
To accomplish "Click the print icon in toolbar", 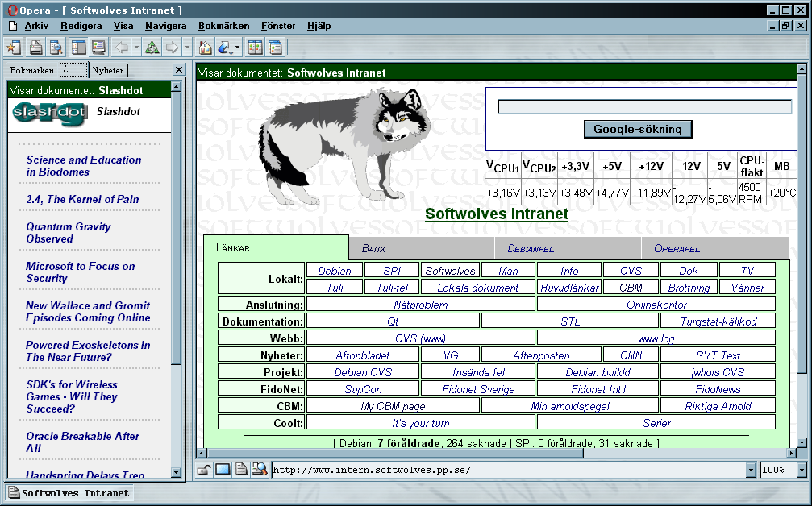I will point(36,48).
